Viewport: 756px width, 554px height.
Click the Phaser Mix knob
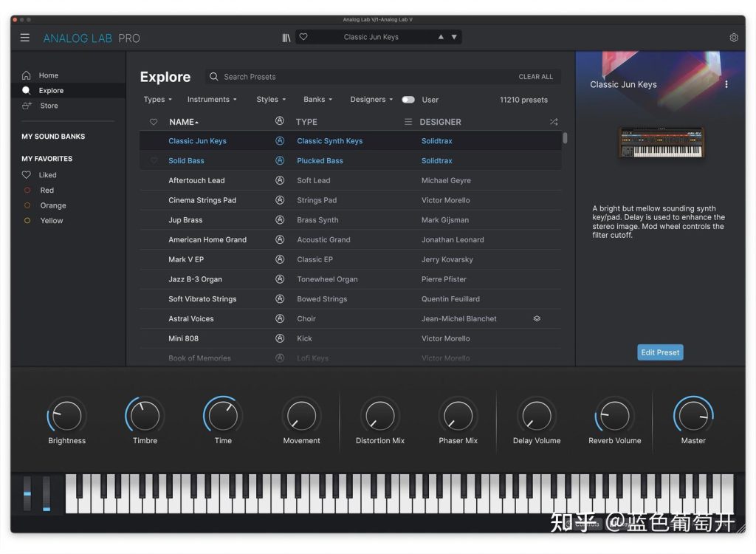[458, 416]
